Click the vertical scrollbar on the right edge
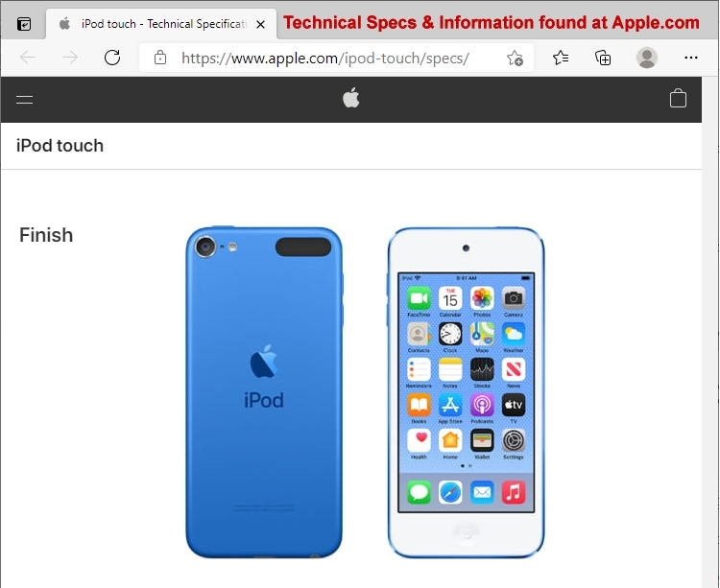Viewport: 720px width, 588px height. point(709,332)
